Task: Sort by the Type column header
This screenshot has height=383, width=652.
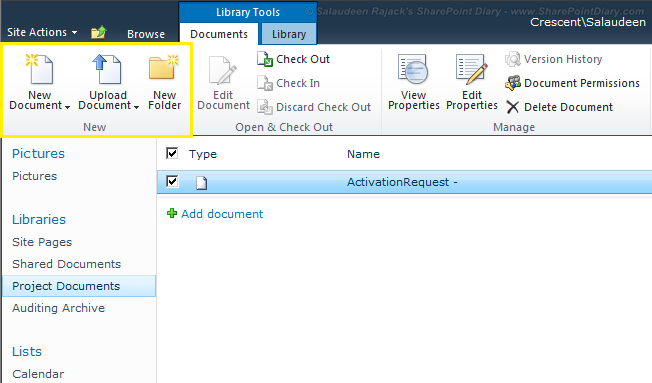Action: coord(203,154)
